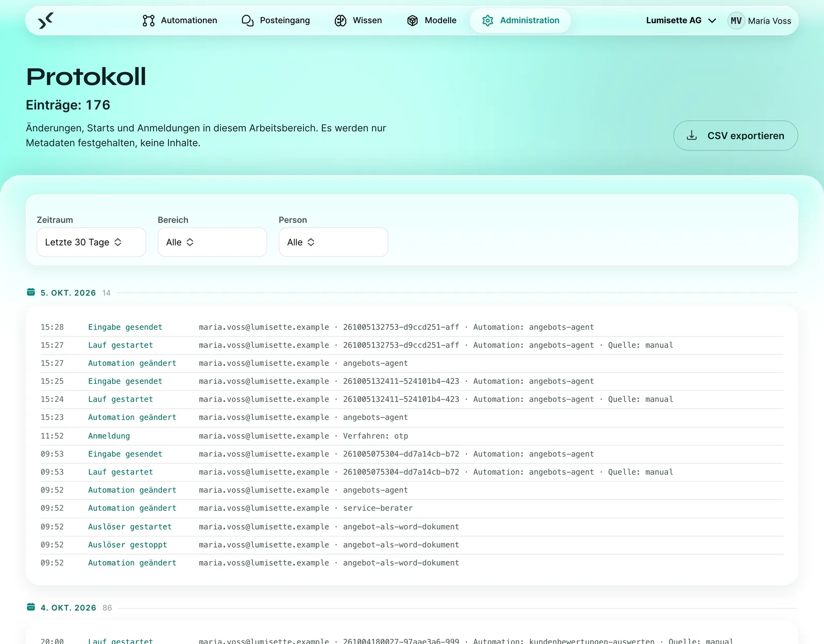Viewport: 824px width, 644px height.
Task: Click the 4. OKT. 2026 date heading
Action: [x=68, y=607]
